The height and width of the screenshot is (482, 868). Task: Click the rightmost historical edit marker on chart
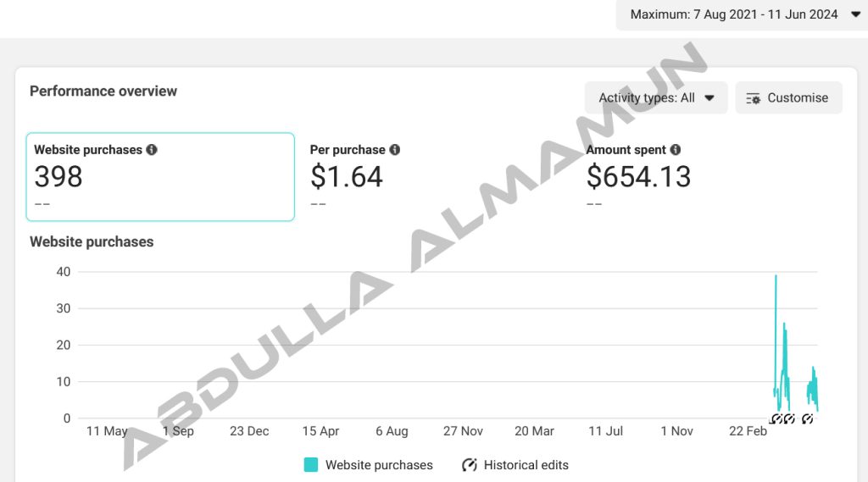(807, 418)
